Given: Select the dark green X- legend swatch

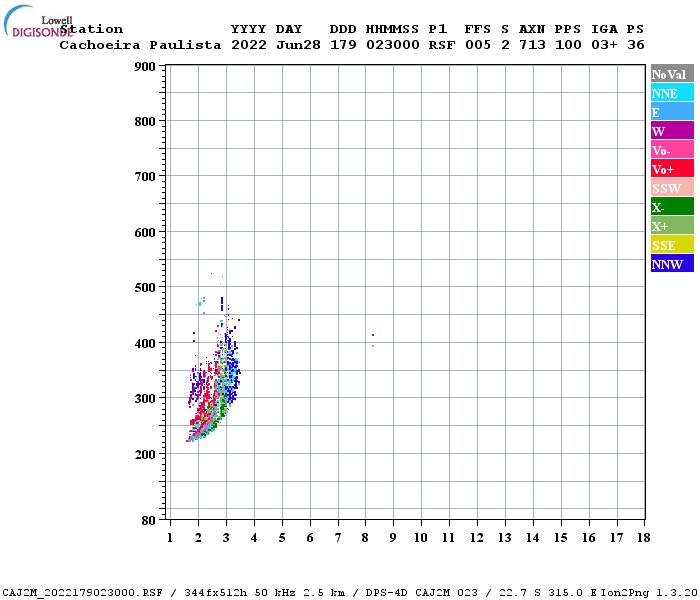Looking at the screenshot, I should point(672,207).
